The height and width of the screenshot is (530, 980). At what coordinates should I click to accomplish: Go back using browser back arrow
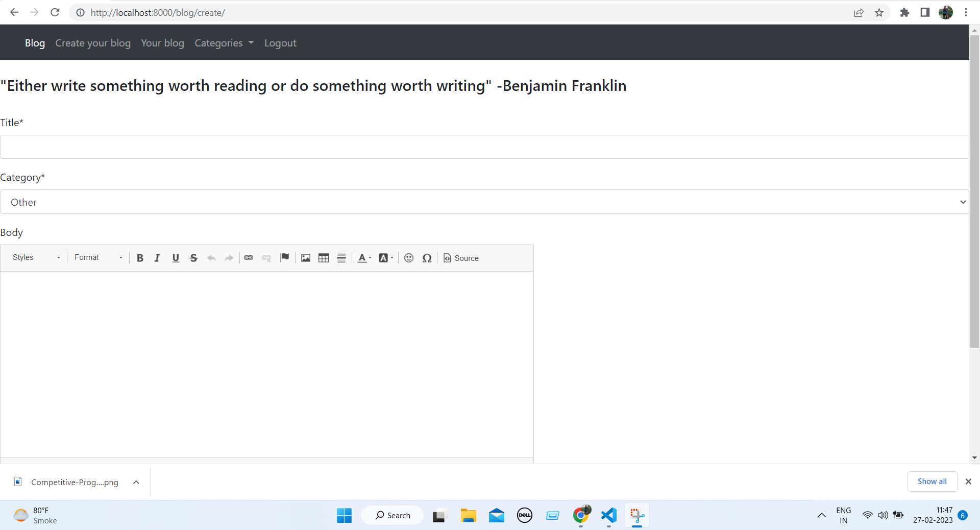click(14, 12)
